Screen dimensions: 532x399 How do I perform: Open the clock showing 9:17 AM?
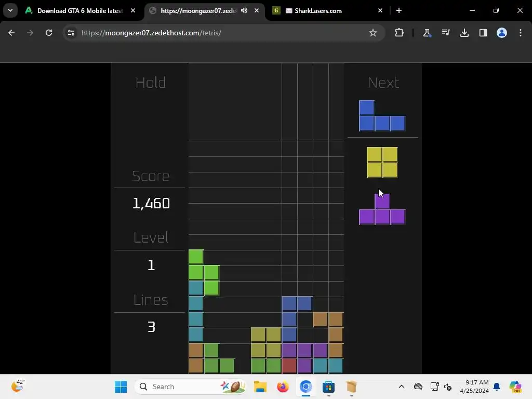(x=474, y=387)
